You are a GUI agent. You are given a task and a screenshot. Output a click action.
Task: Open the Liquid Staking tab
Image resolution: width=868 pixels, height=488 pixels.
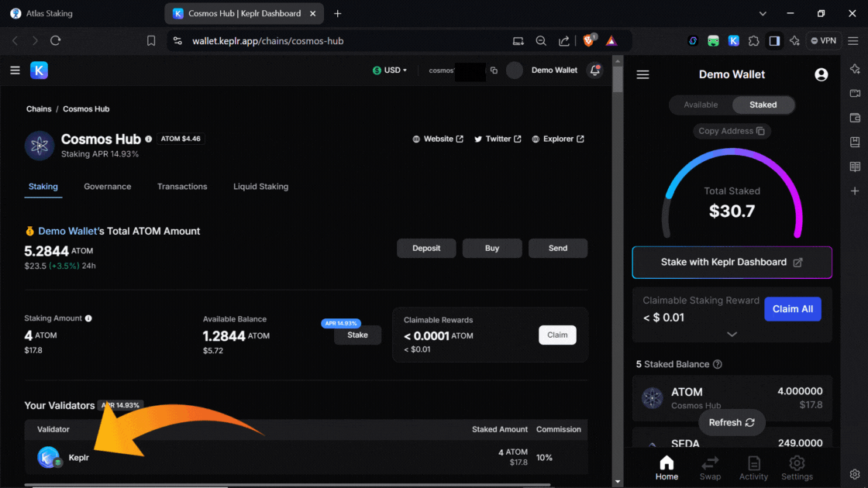(260, 187)
